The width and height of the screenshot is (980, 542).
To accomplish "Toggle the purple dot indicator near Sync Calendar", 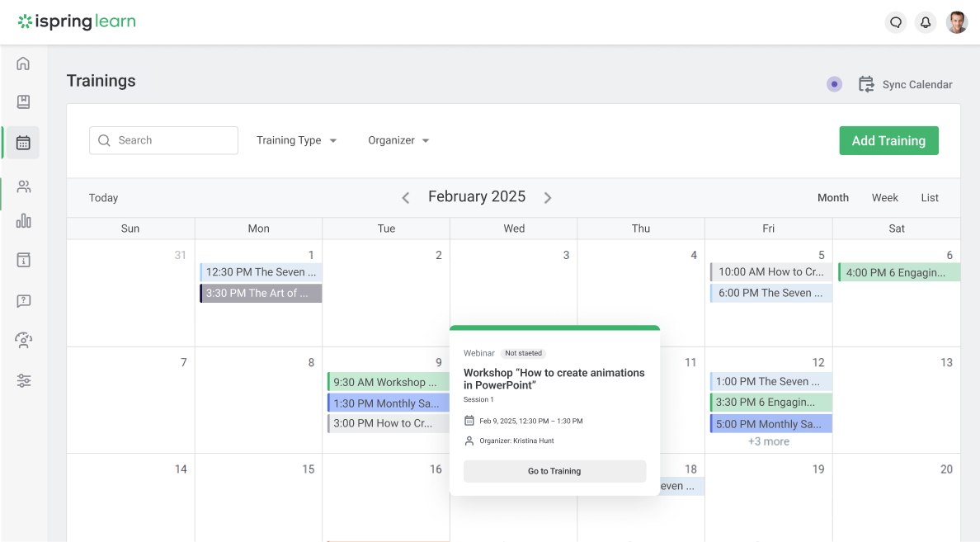I will coord(834,83).
